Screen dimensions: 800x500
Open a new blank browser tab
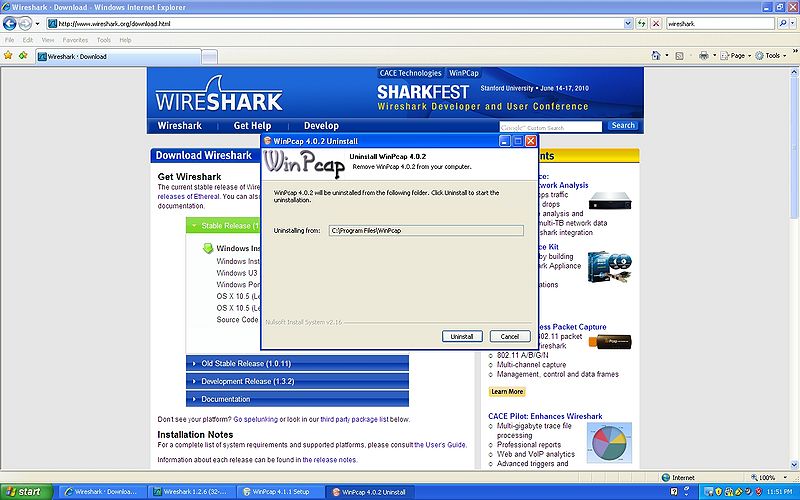pos(209,57)
